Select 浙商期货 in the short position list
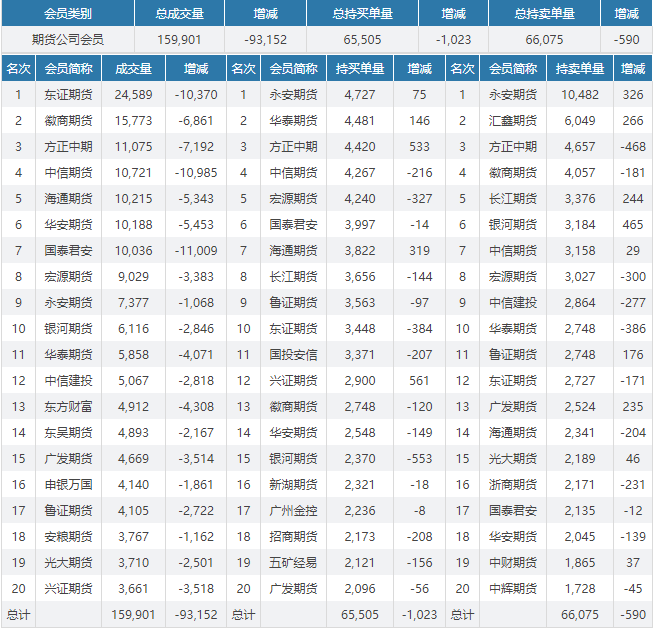The image size is (654, 631). (x=513, y=485)
